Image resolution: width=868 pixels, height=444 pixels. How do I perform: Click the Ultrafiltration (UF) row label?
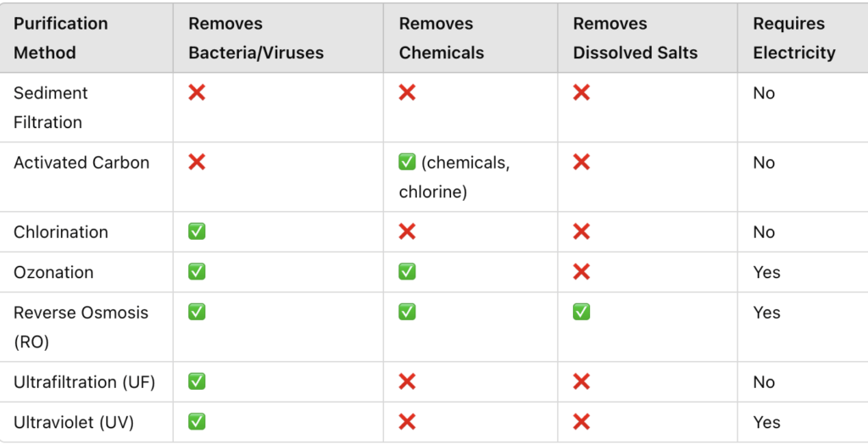[84, 382]
